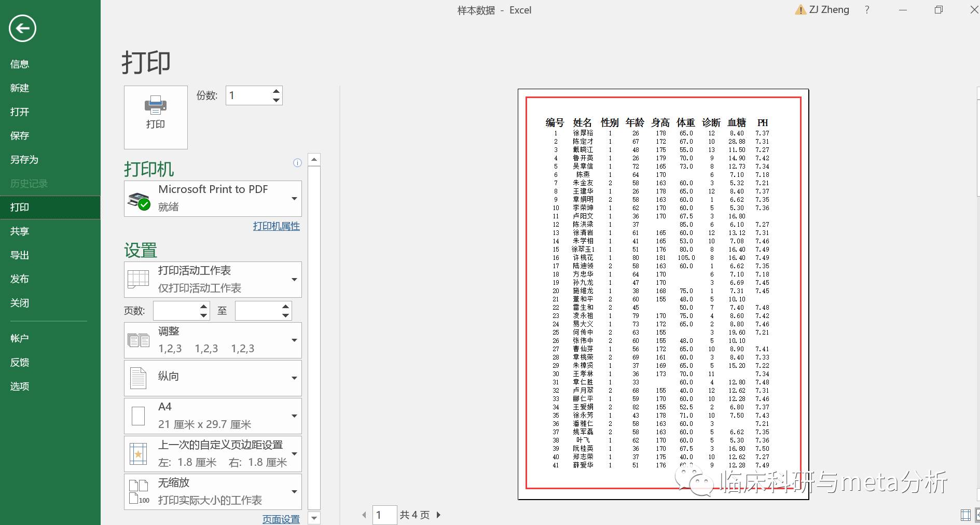Click the 姓名 header in preview
The height and width of the screenshot is (525, 980).
[x=582, y=122]
